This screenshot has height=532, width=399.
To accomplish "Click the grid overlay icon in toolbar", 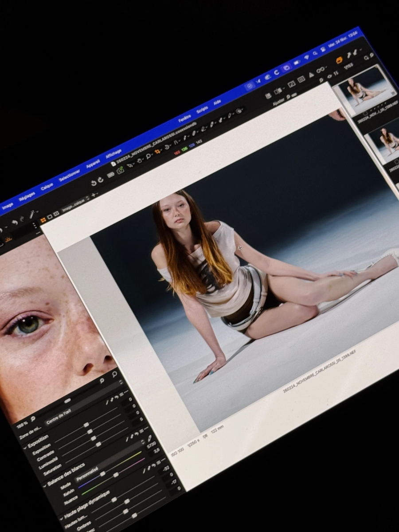I will click(x=301, y=79).
